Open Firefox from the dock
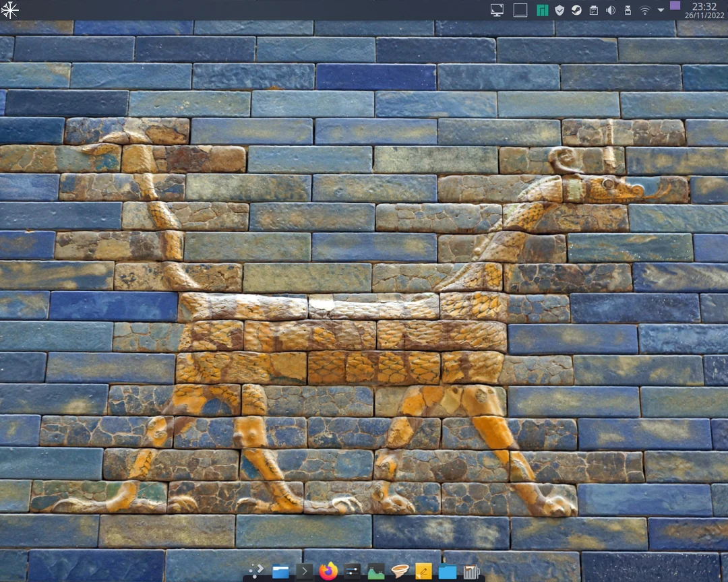 pyautogui.click(x=328, y=571)
